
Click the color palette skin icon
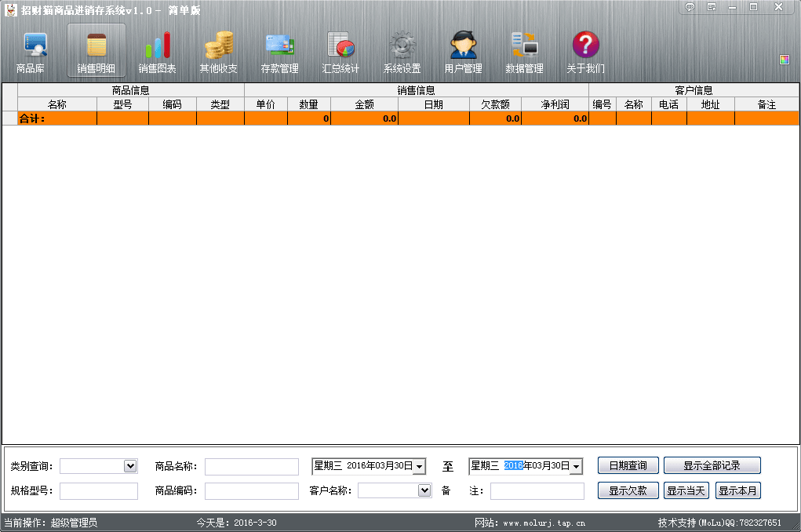click(785, 60)
